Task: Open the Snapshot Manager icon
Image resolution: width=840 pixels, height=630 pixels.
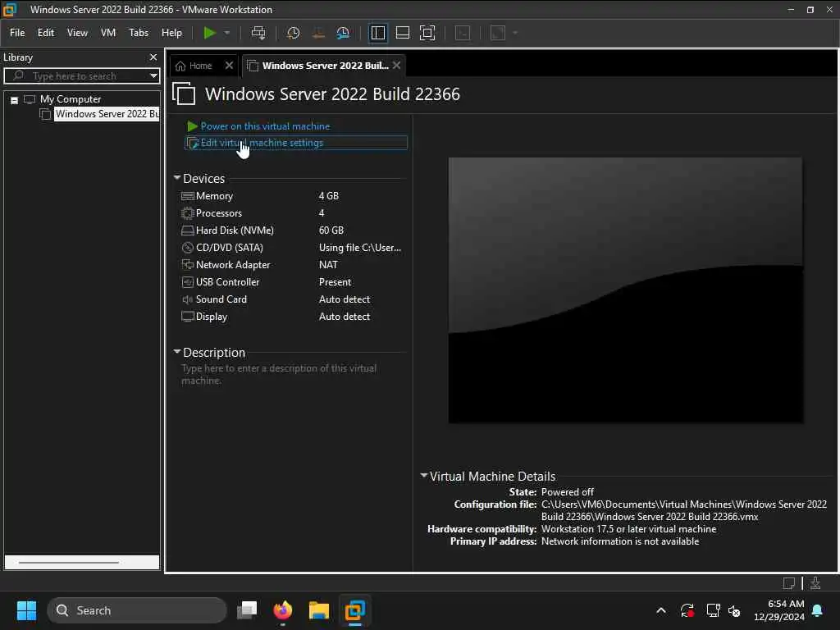Action: click(343, 33)
